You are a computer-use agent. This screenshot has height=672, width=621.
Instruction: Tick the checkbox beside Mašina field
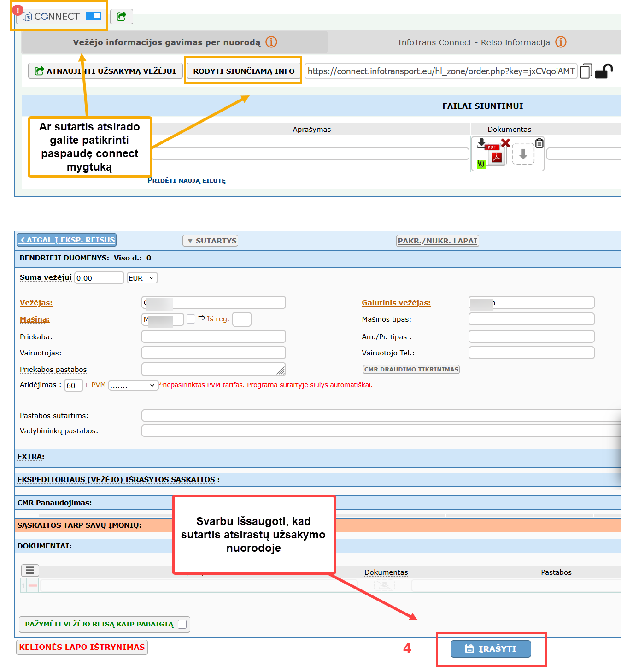191,319
